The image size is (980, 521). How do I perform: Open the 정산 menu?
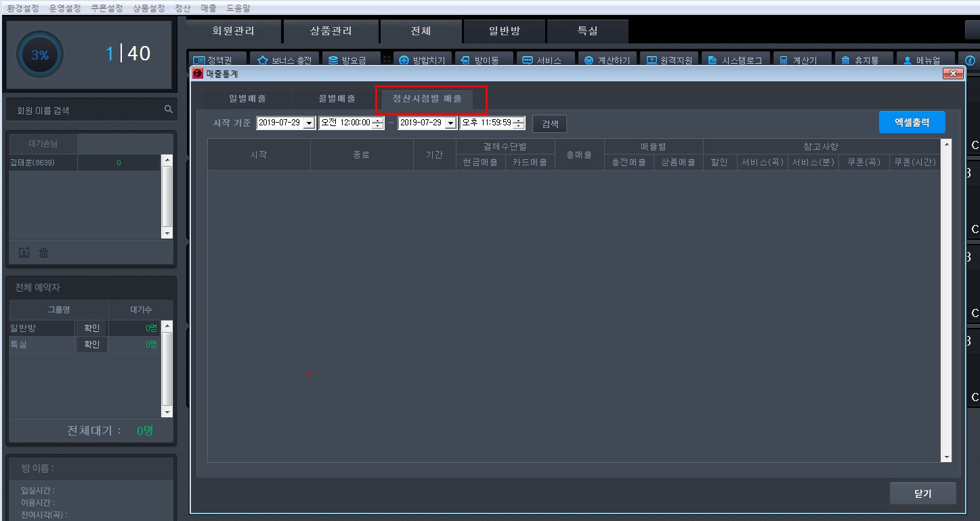pos(182,8)
